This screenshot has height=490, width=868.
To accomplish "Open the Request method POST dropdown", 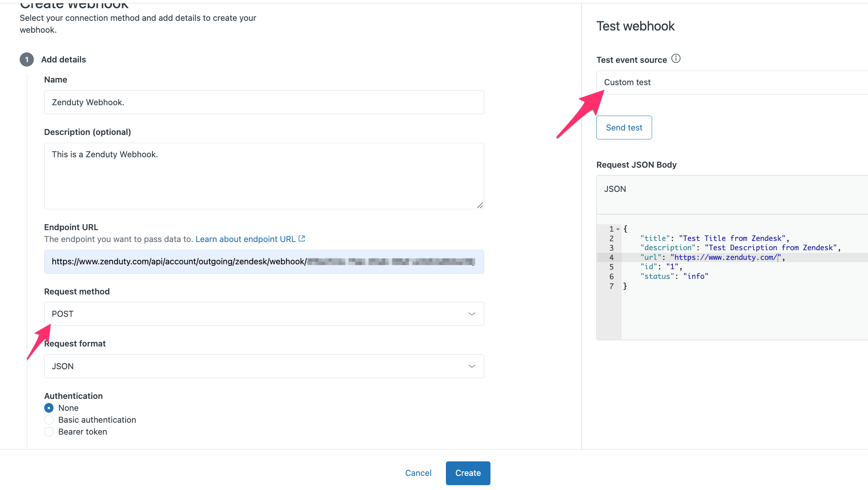I will point(264,314).
